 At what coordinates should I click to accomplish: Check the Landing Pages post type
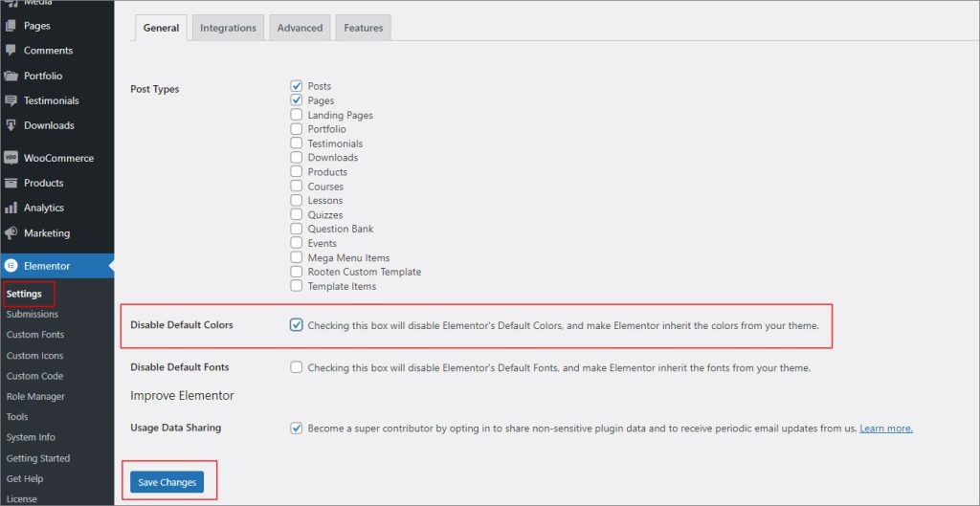coord(297,115)
